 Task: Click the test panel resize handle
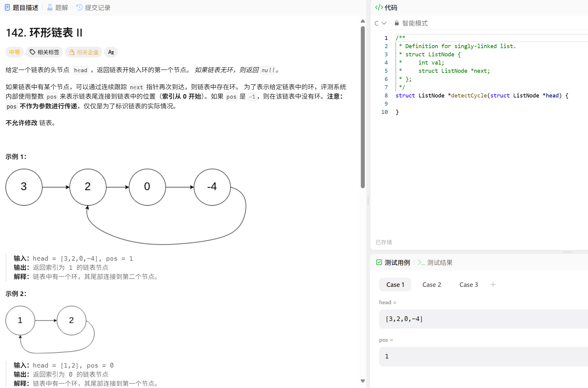568,252
